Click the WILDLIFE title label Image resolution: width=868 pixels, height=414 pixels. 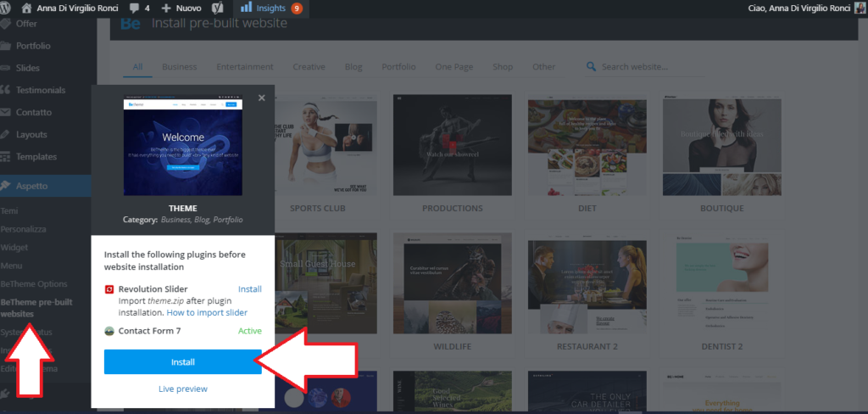pos(453,347)
